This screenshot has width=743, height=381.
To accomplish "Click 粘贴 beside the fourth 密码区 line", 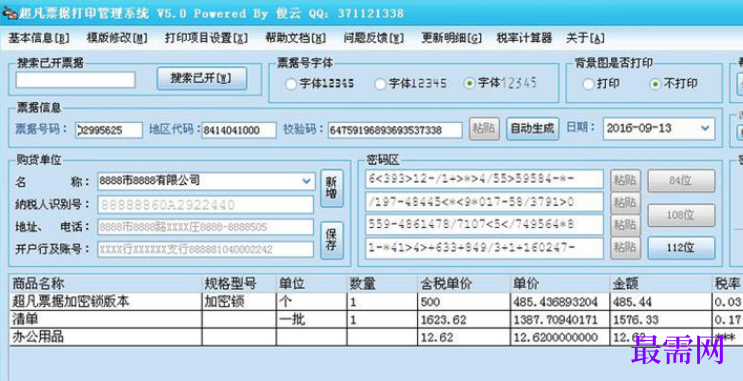I will tap(625, 248).
